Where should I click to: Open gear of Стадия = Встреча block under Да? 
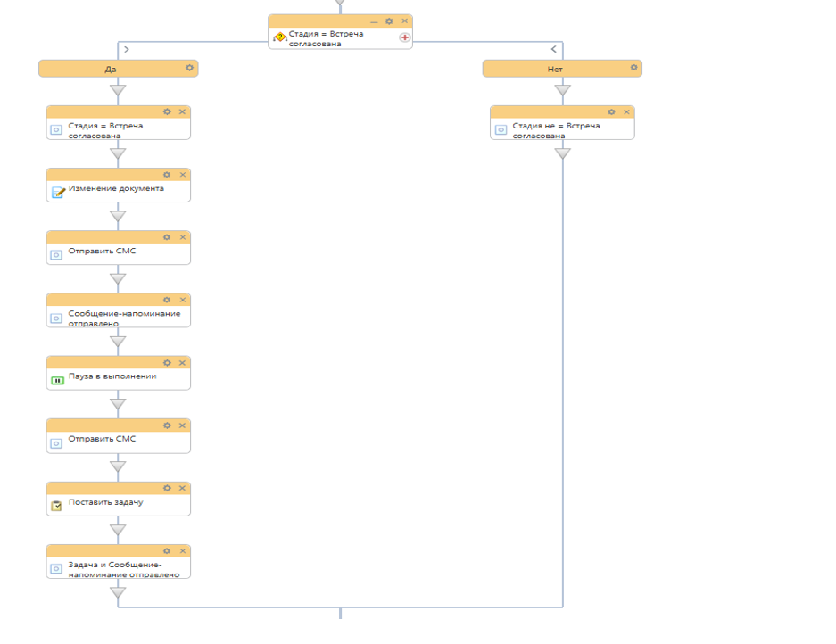(167, 112)
